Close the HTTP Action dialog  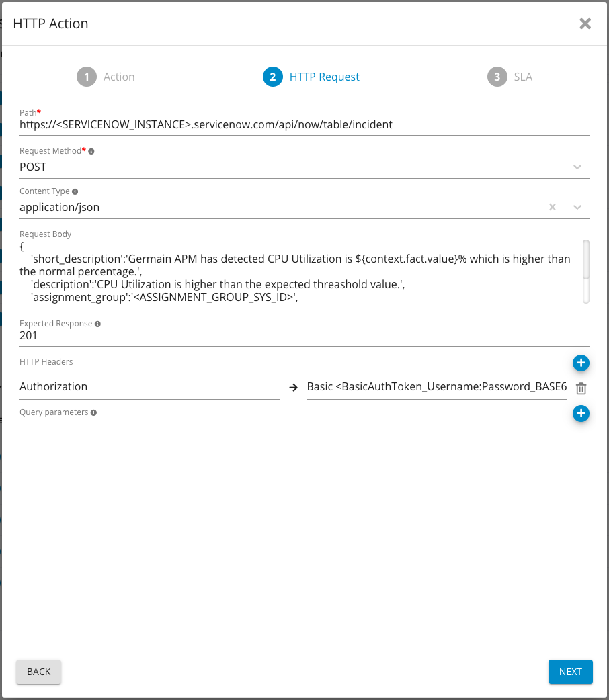585,24
